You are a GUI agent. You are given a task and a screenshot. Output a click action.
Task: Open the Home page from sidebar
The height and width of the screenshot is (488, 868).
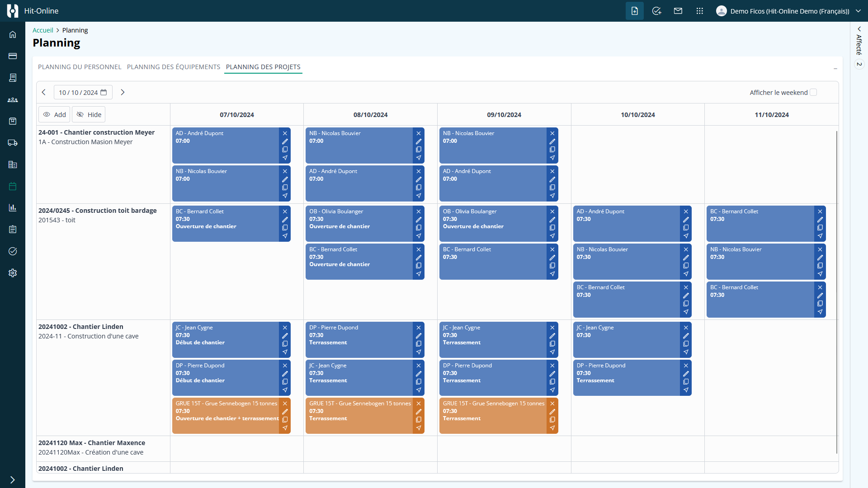[13, 34]
